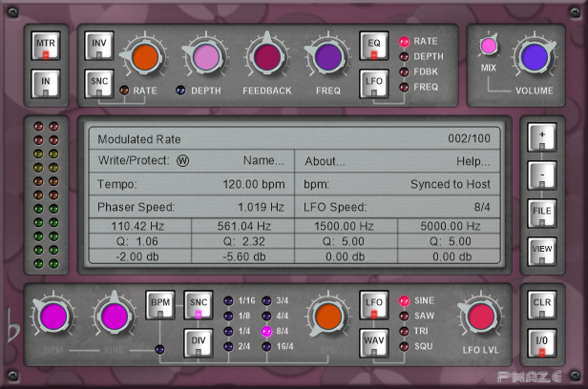This screenshot has height=389, width=588.
Task: Click the small pink MIX knob
Action: pyautogui.click(x=489, y=45)
